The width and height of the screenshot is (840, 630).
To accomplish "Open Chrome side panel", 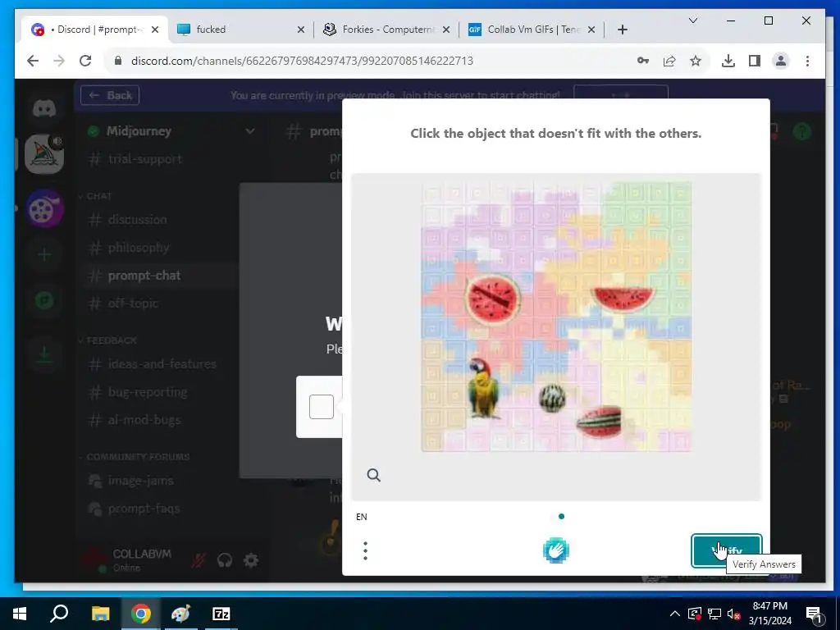I will coord(755,61).
